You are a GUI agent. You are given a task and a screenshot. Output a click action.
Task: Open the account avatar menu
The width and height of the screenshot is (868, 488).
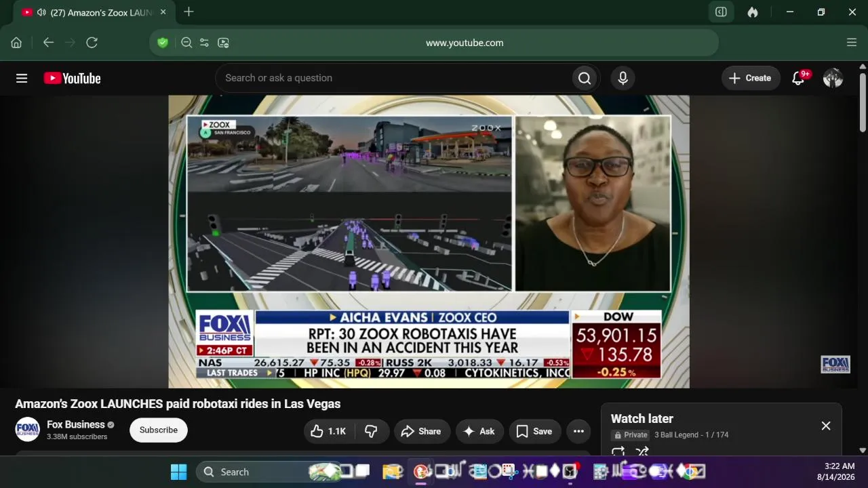point(833,78)
